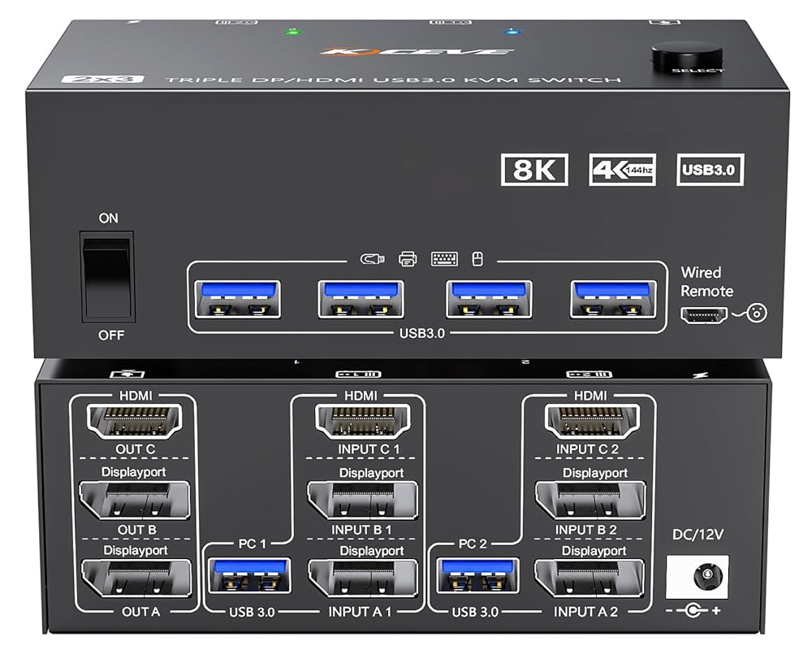Click the Displayport INPUT A 1 port

coord(363,578)
